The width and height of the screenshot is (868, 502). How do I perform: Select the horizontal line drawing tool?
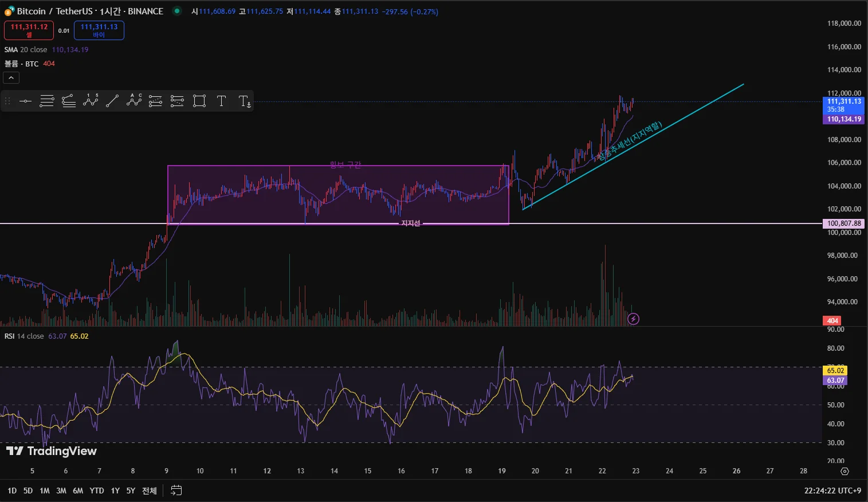tap(25, 101)
